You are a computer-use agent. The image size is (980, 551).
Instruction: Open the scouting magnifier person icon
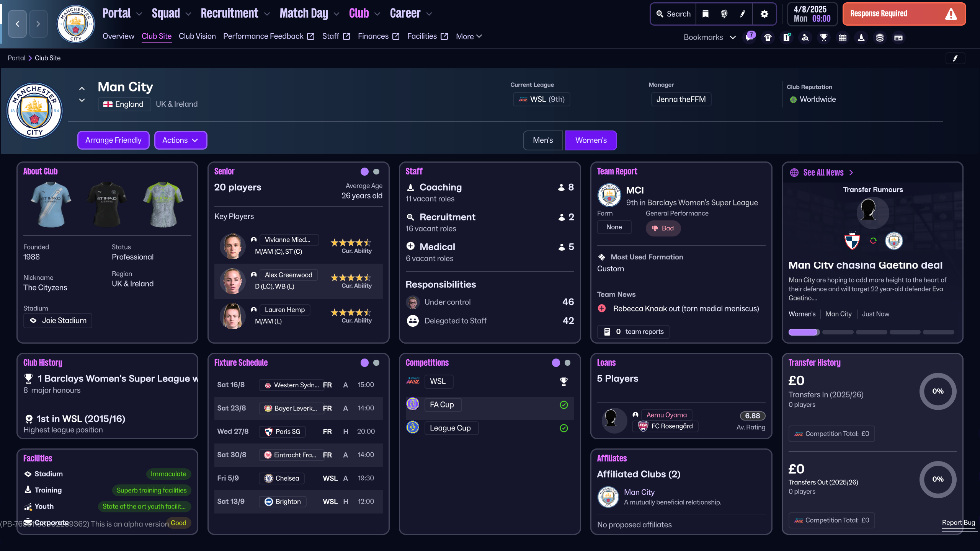805,37
